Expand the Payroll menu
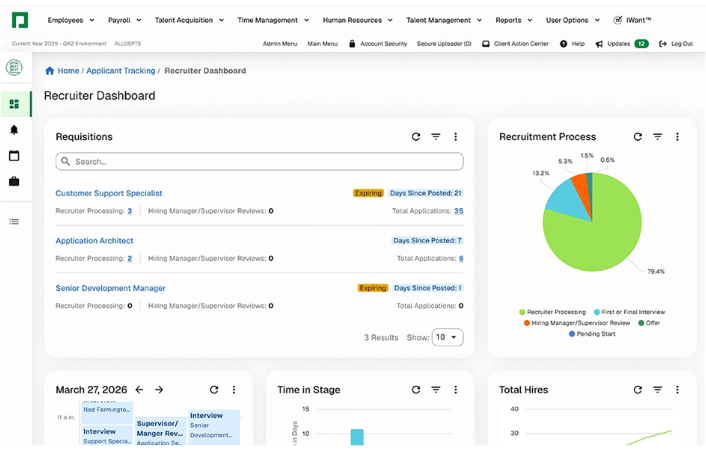Viewport: 706px width, 465px height. [124, 20]
